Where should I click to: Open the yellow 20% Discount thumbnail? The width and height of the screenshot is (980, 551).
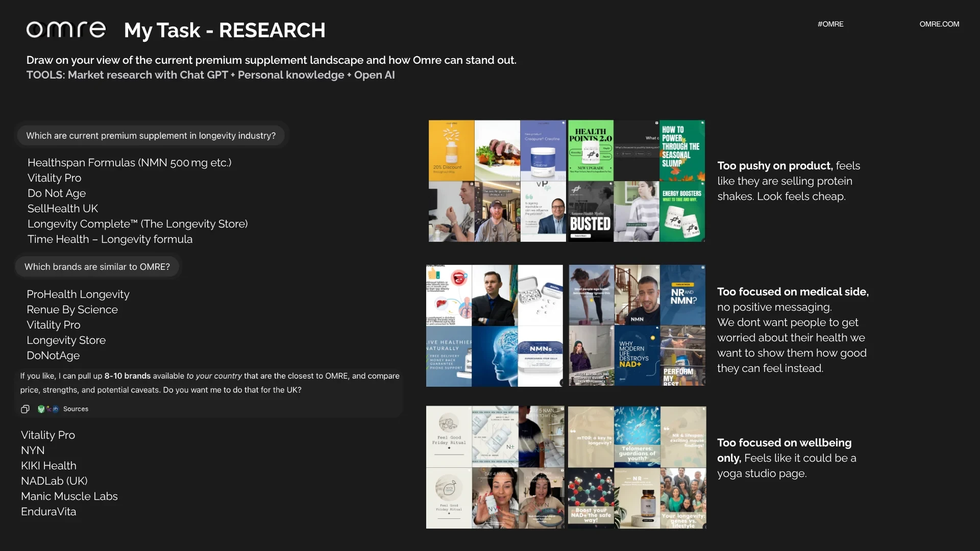(x=451, y=151)
